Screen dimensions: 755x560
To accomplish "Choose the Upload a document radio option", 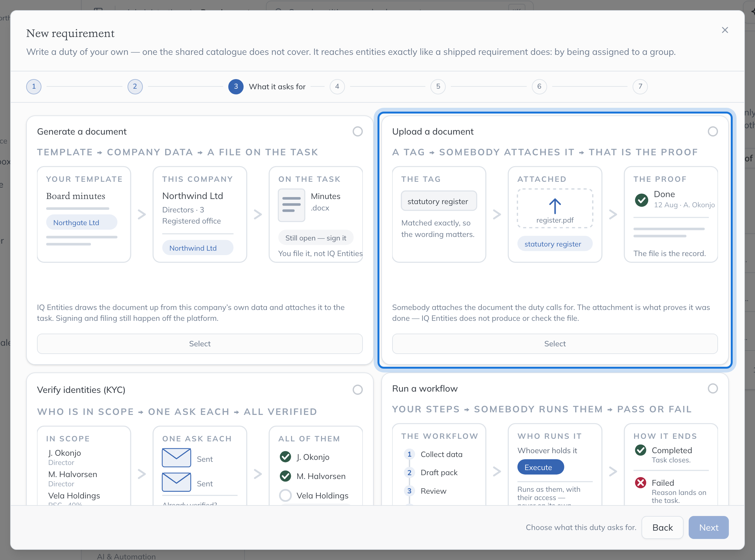I will (713, 131).
